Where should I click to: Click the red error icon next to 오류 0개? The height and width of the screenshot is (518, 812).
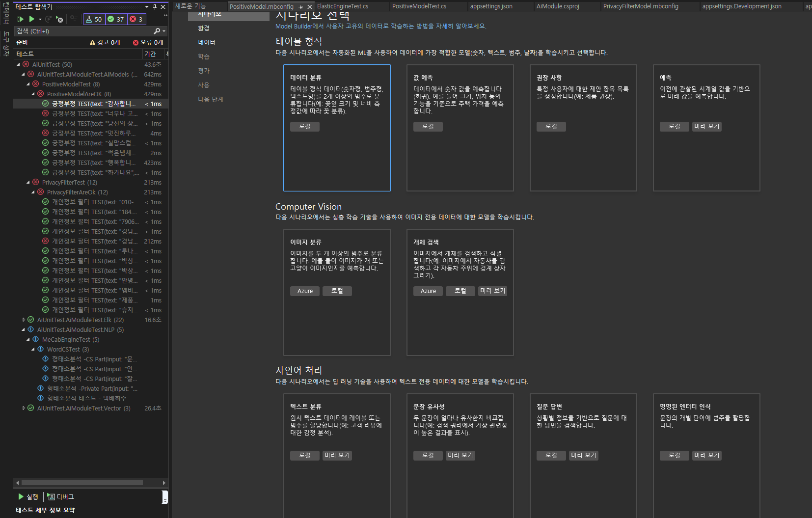(x=136, y=43)
